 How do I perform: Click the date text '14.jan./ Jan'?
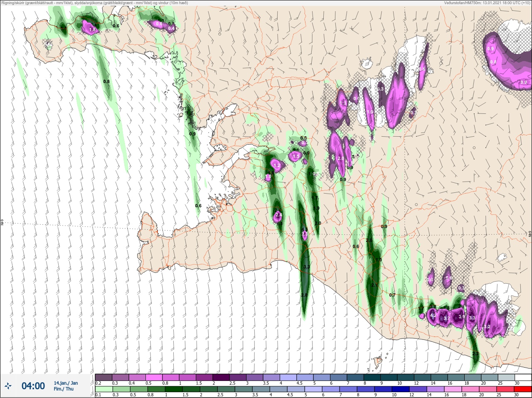pos(66,383)
